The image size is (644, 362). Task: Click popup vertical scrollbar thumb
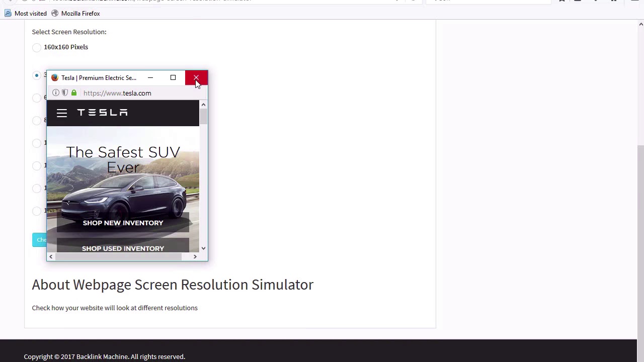[x=203, y=117]
